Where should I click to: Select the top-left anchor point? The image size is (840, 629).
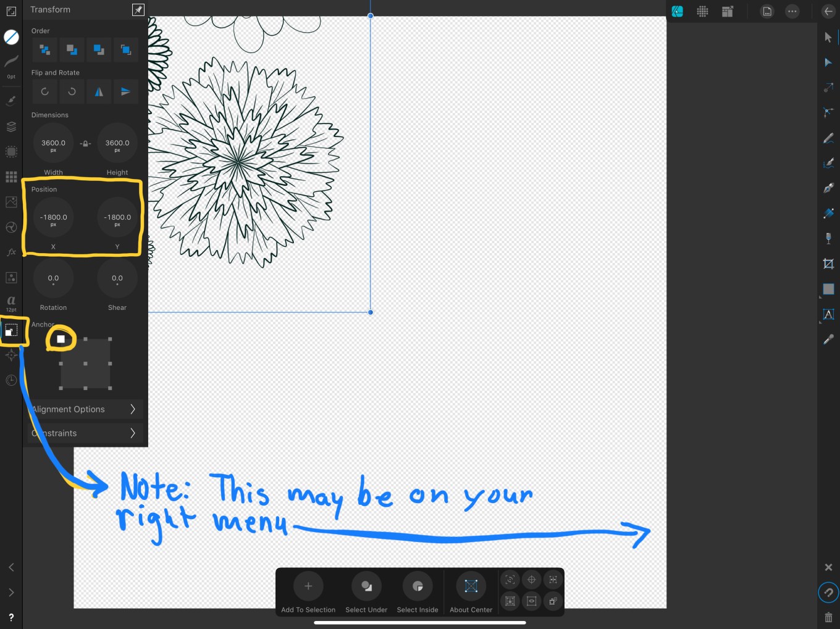(61, 339)
